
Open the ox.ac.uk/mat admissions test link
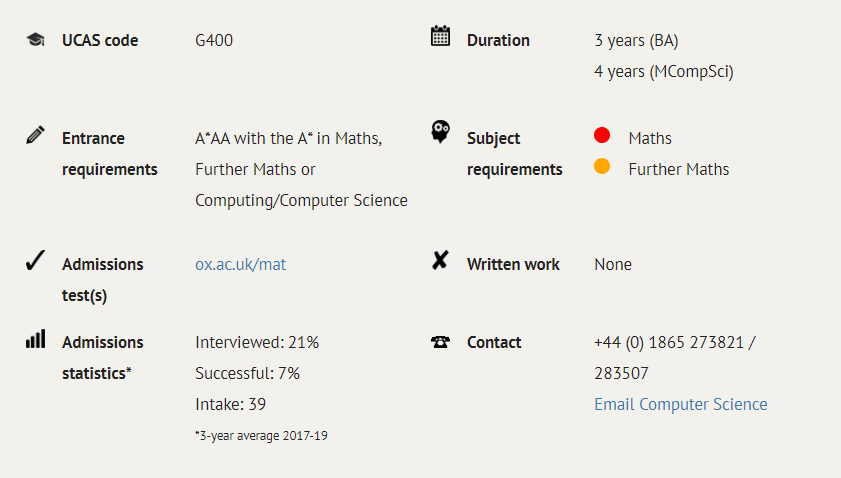pyautogui.click(x=240, y=264)
